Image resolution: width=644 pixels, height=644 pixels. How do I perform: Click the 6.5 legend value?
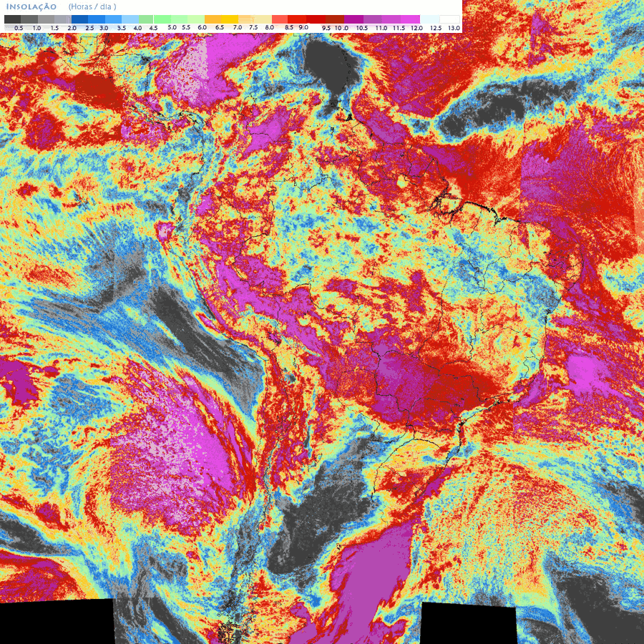220,27
